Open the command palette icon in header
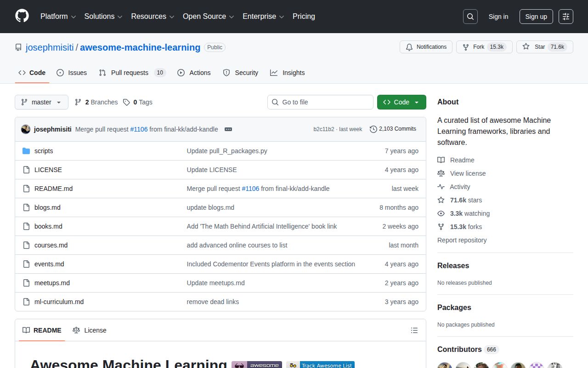This screenshot has height=368, width=588. point(565,17)
